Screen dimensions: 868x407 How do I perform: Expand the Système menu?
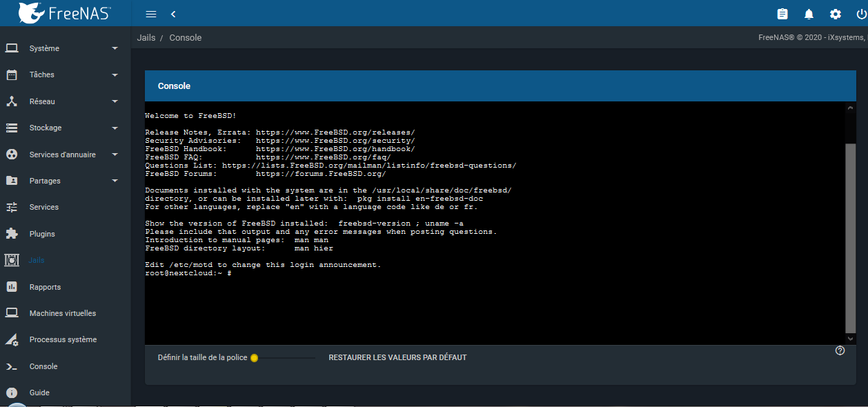[44, 48]
